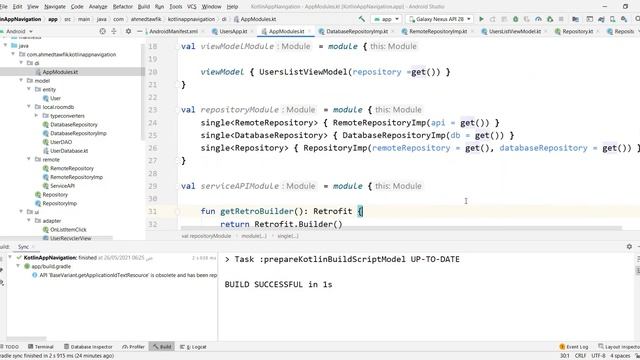Viewport: 640px width, 360px height.
Task: Open the File menu
Action: click(4, 7)
